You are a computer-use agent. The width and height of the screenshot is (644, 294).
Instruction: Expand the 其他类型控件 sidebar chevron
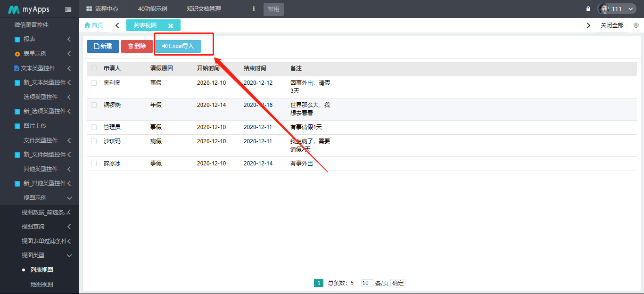[x=69, y=169]
